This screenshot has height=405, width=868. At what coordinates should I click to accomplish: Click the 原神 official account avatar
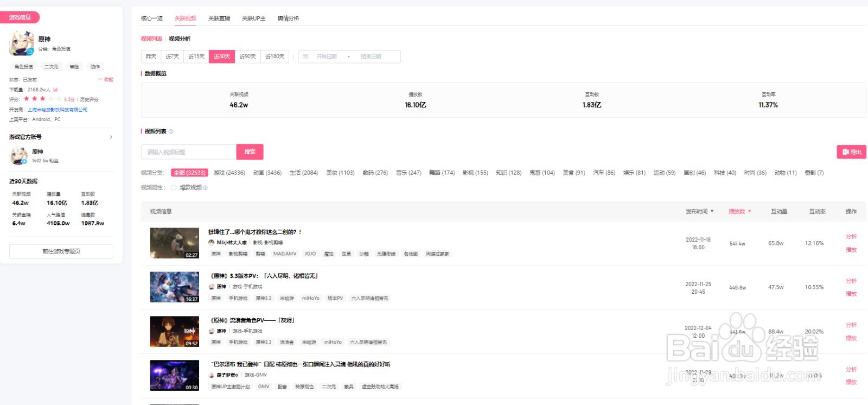19,156
